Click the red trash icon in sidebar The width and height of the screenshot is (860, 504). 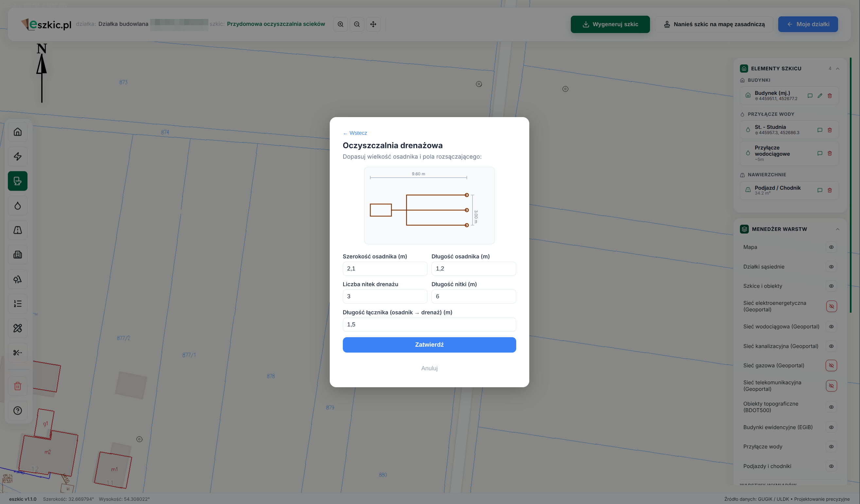tap(18, 386)
